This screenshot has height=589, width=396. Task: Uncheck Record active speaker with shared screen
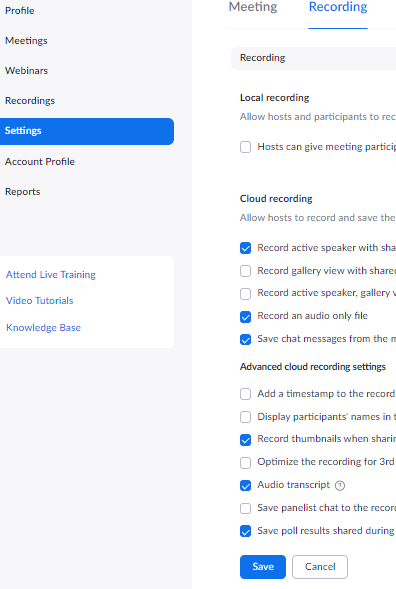pyautogui.click(x=245, y=248)
